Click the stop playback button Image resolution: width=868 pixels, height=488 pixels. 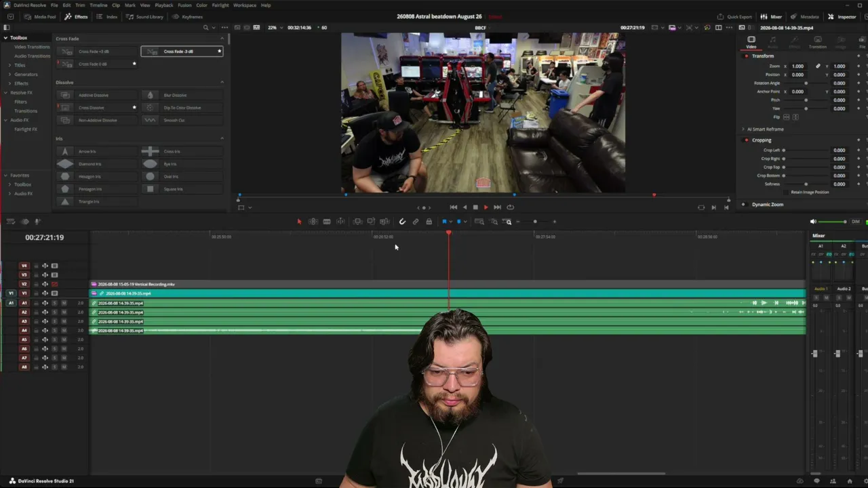[x=475, y=207]
